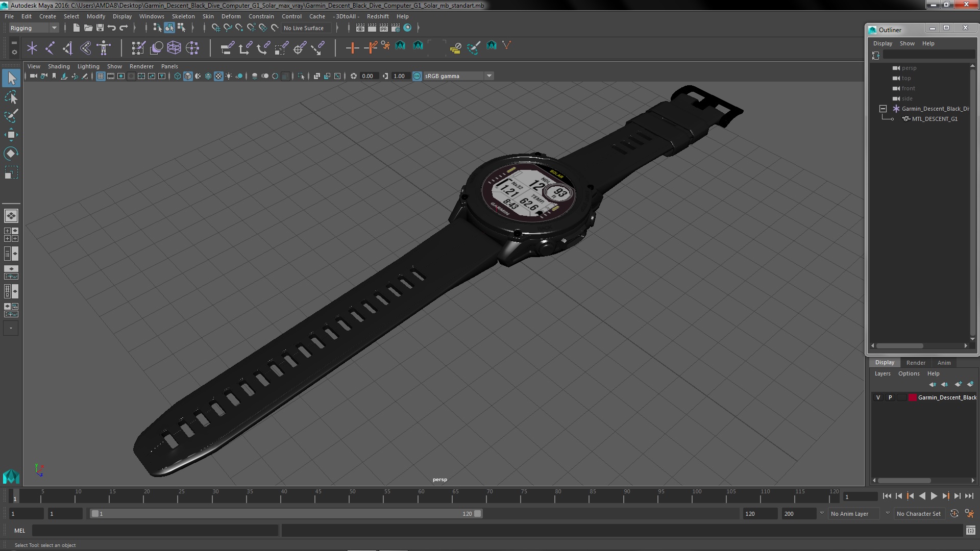Screen dimensions: 980x551
Task: Collapse the Garmin_Descent_Black group in Outliner
Action: 883,109
